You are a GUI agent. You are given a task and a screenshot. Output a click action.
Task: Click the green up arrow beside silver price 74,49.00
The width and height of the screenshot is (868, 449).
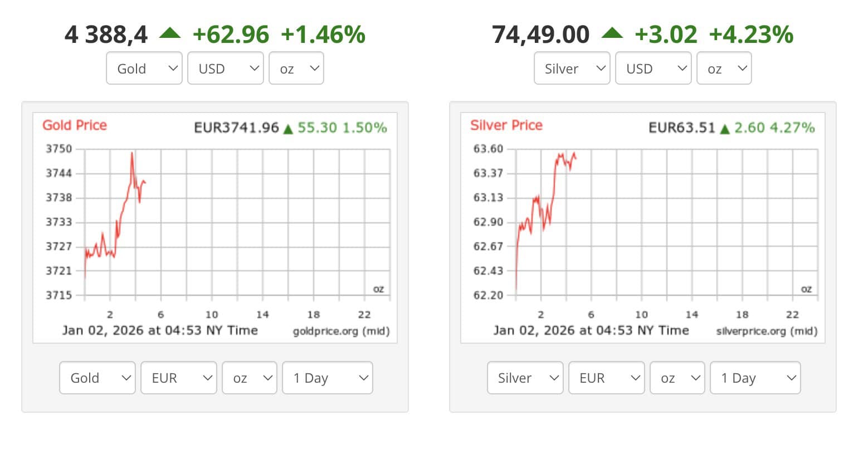[x=612, y=33]
